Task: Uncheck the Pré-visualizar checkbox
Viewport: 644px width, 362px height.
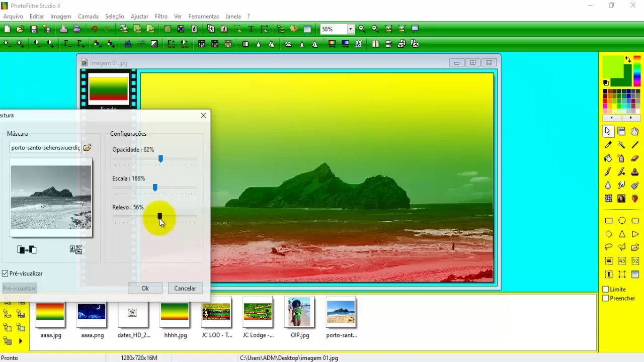Action: tap(5, 274)
